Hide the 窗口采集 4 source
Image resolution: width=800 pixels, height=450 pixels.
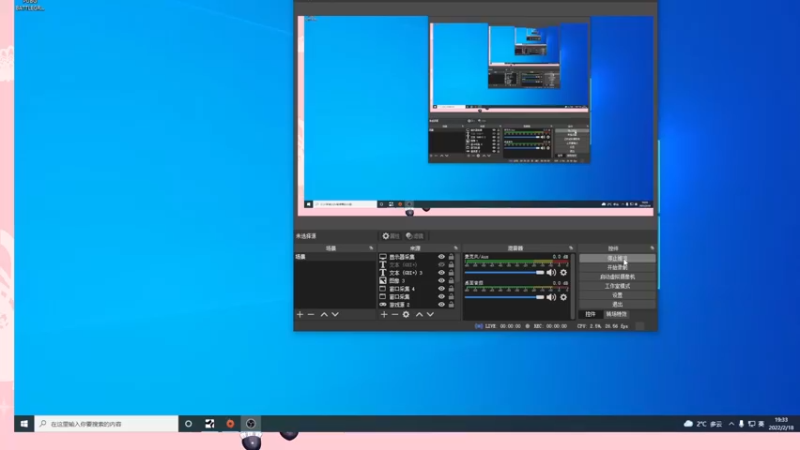tap(441, 289)
